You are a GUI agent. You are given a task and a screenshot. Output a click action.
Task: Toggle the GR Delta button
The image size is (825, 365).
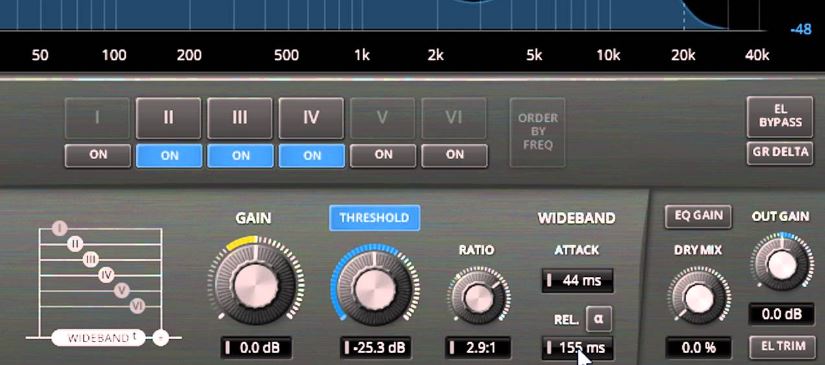pos(780,153)
